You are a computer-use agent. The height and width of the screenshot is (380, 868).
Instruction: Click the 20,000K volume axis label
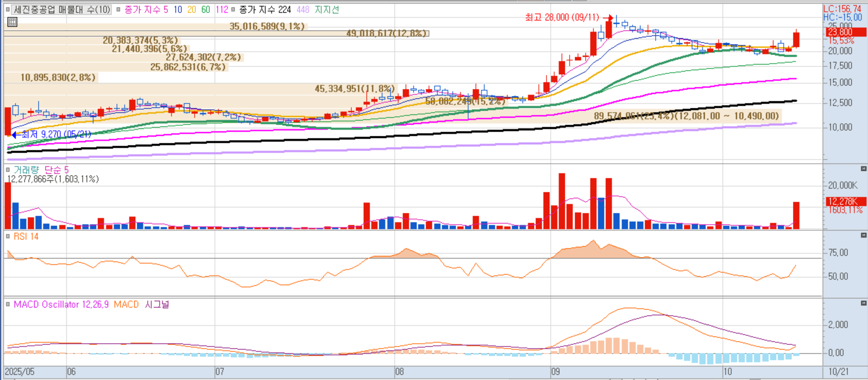pyautogui.click(x=842, y=185)
